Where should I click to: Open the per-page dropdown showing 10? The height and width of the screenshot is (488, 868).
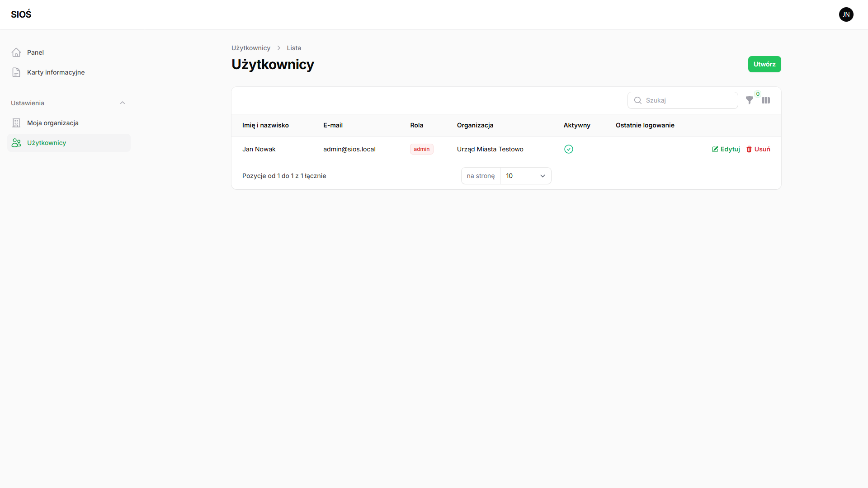pos(525,176)
